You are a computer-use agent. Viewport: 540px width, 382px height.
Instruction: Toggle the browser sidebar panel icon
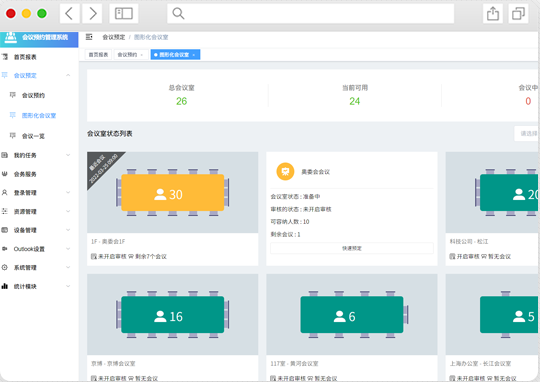124,14
